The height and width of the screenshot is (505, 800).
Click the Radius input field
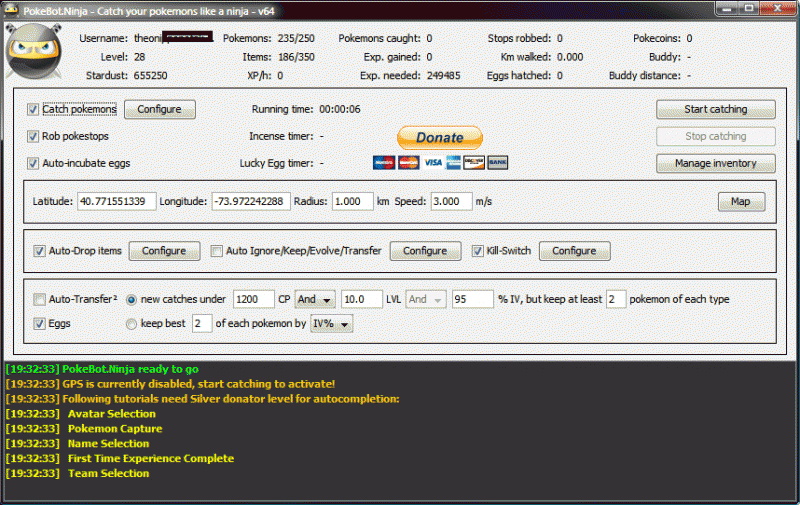(353, 201)
